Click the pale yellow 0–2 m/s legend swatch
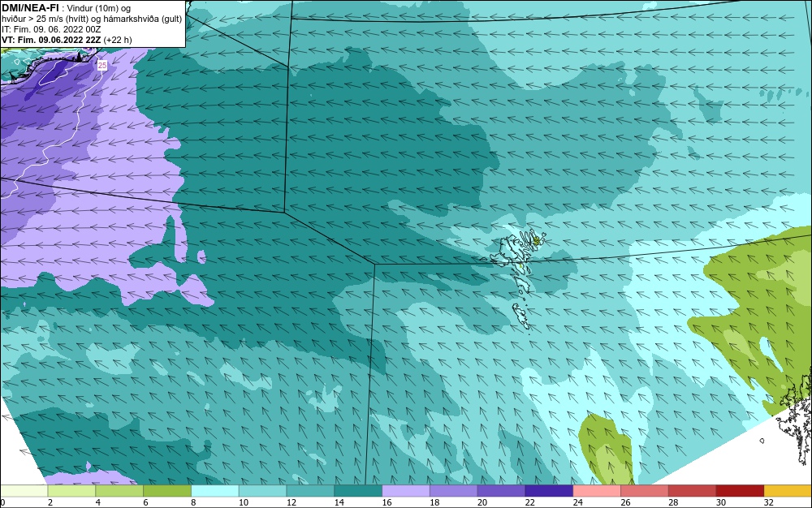 (24, 491)
